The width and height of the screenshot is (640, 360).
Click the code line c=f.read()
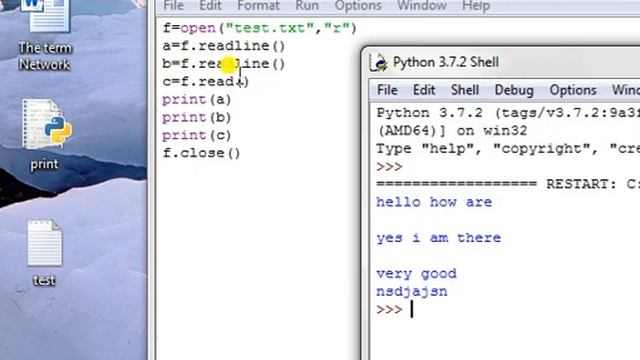pos(206,82)
